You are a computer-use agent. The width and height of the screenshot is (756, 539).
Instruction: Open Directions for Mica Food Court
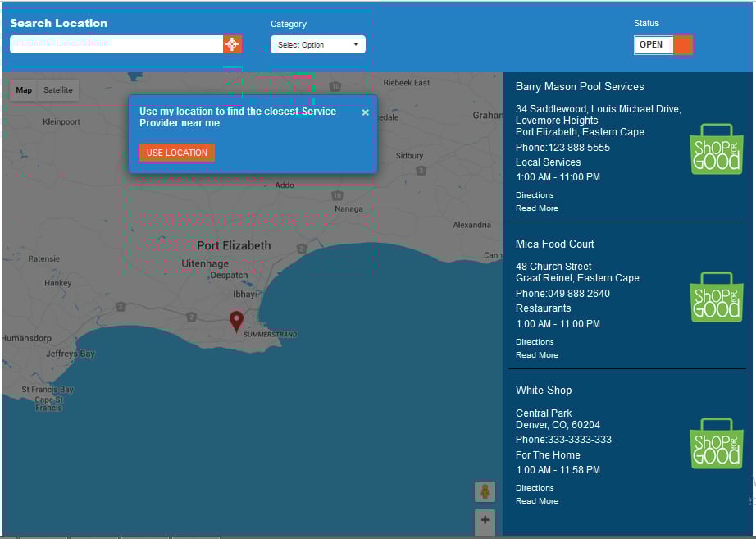click(535, 342)
